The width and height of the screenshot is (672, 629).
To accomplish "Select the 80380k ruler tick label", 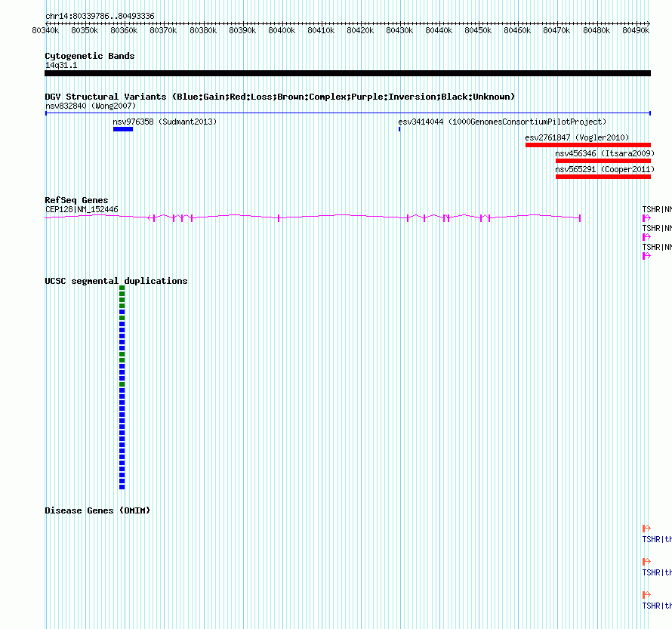I will tap(203, 30).
